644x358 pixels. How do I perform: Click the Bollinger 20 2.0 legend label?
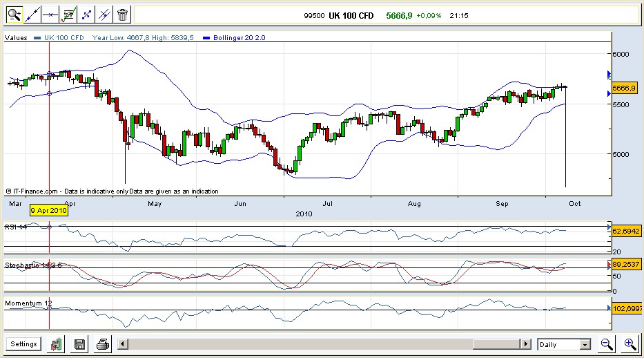[x=239, y=38]
